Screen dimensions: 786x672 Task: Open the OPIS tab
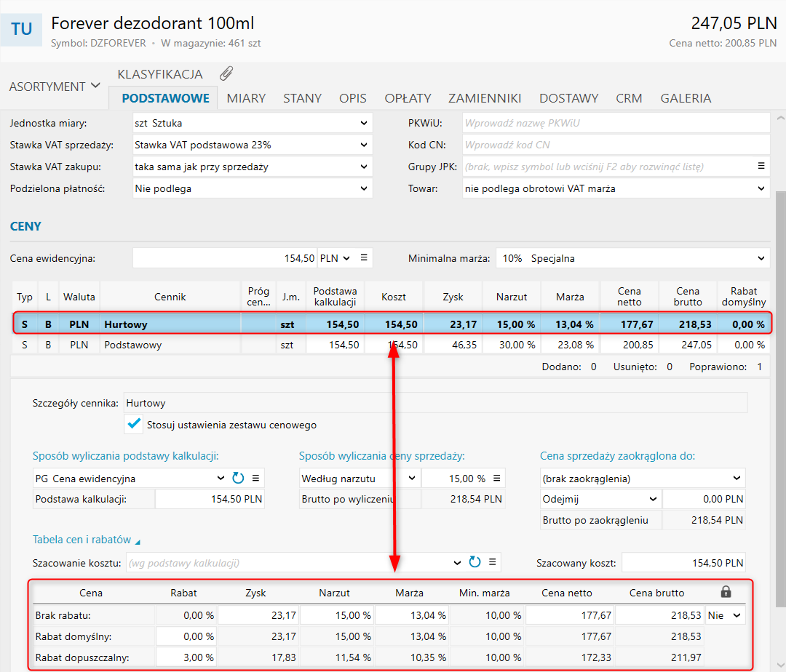point(353,98)
